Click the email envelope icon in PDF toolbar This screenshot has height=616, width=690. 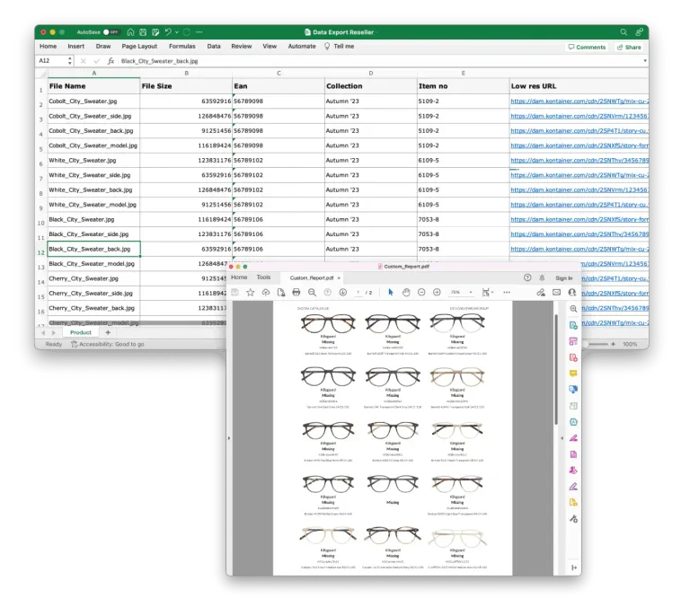[x=557, y=293]
